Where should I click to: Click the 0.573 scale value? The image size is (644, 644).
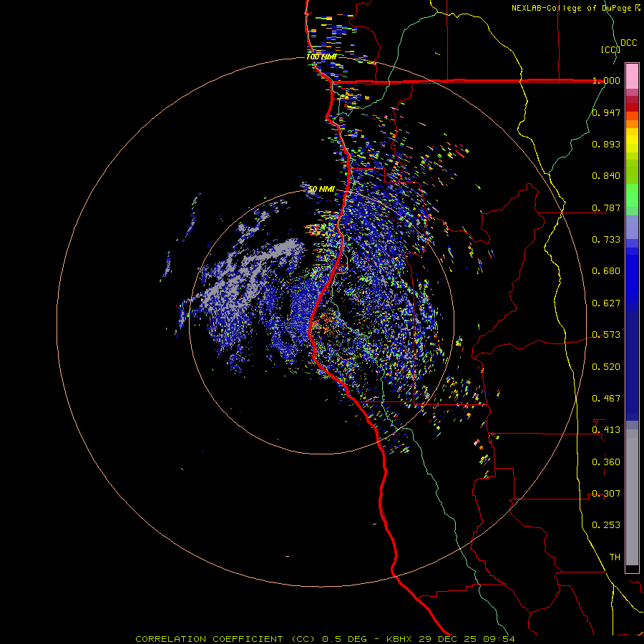606,335
